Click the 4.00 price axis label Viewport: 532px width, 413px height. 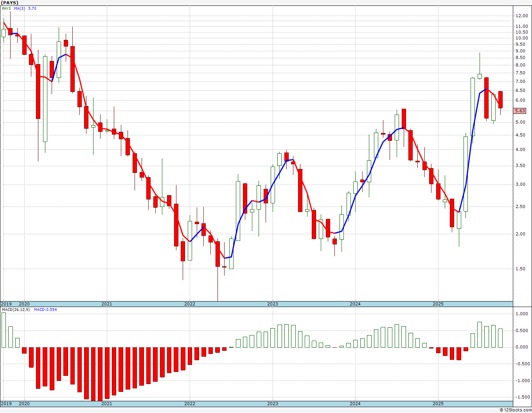coord(520,149)
